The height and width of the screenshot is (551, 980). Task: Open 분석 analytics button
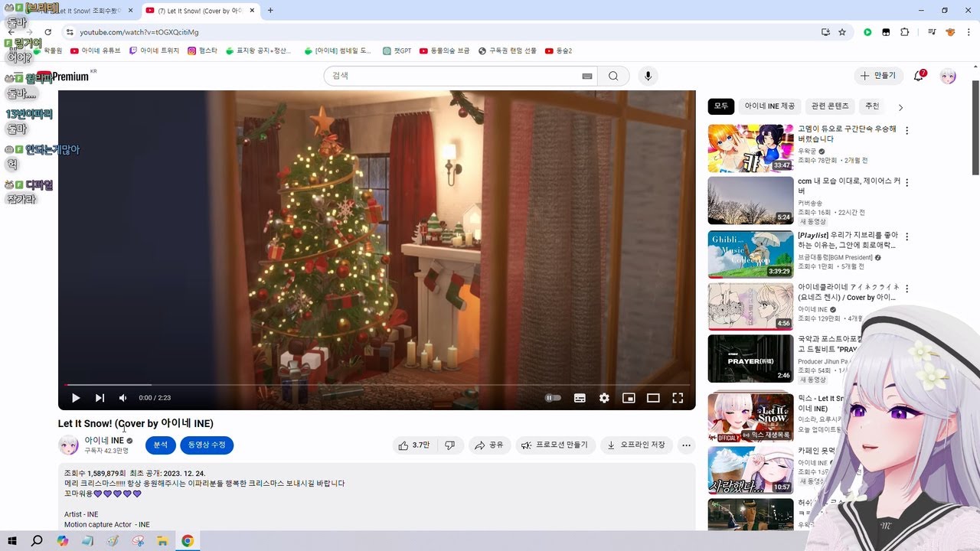161,445
